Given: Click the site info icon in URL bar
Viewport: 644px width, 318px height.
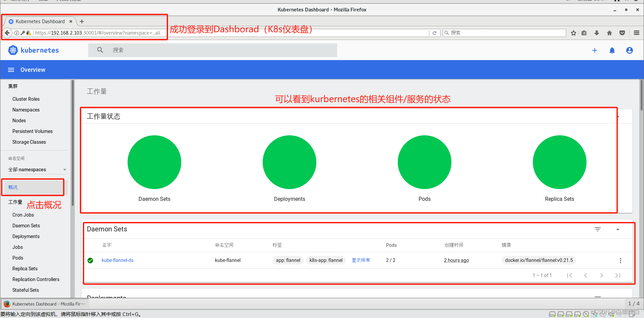Looking at the screenshot, I should (x=17, y=33).
